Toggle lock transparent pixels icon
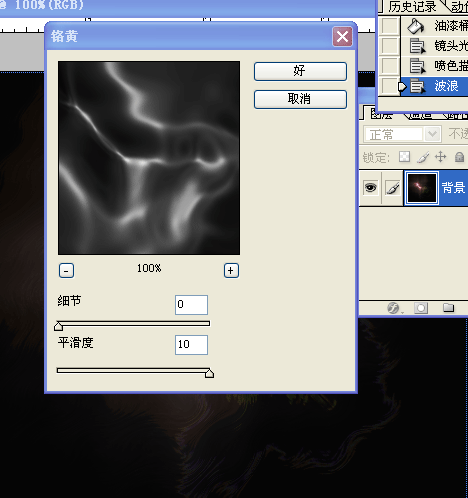Screen dimensions: 468x498 [404, 156]
